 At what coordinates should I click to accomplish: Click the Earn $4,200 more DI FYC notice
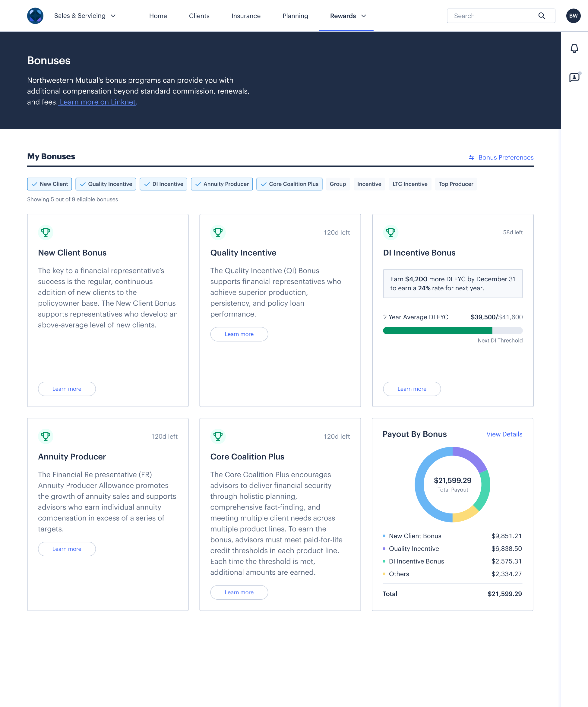[453, 283]
